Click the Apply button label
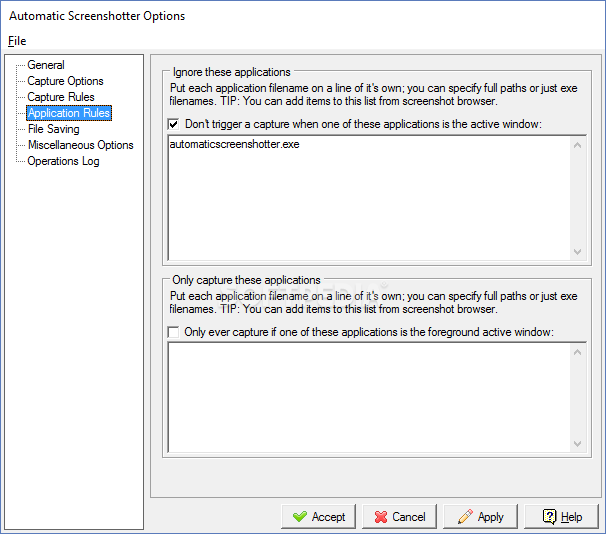This screenshot has height=534, width=606. [490, 517]
